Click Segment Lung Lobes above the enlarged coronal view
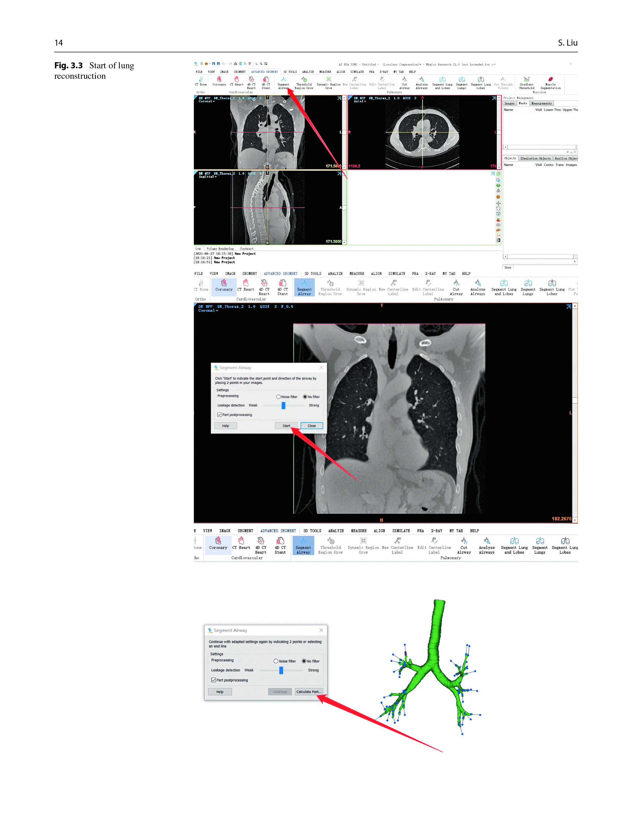Screen dimensions: 632x840 [551, 288]
